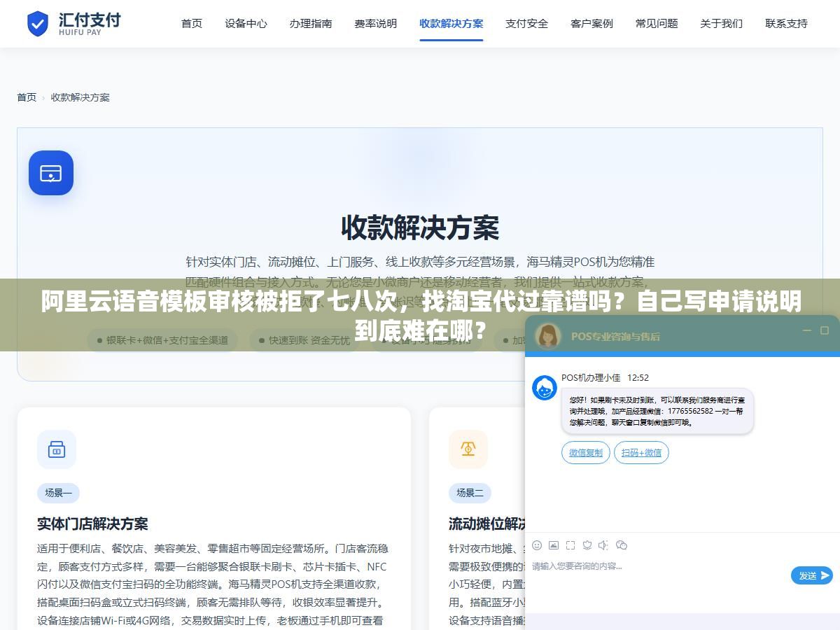Click the orange stall icon above 场景二
The image size is (840, 630).
pos(468,449)
